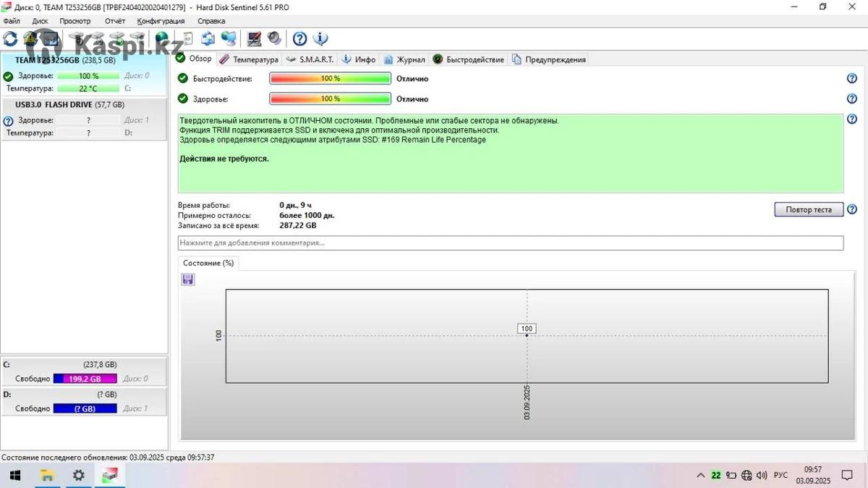Click the speaker sound icon in toolbar
This screenshot has width=868, height=488.
click(x=274, y=38)
